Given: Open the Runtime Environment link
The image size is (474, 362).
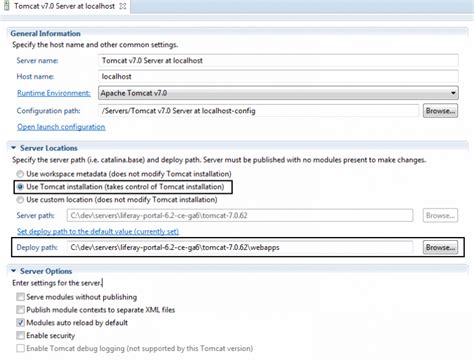Looking at the screenshot, I should point(54,93).
